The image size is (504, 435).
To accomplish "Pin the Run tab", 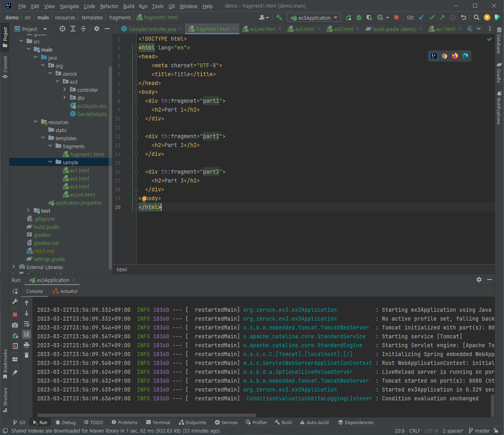I will pos(15,373).
